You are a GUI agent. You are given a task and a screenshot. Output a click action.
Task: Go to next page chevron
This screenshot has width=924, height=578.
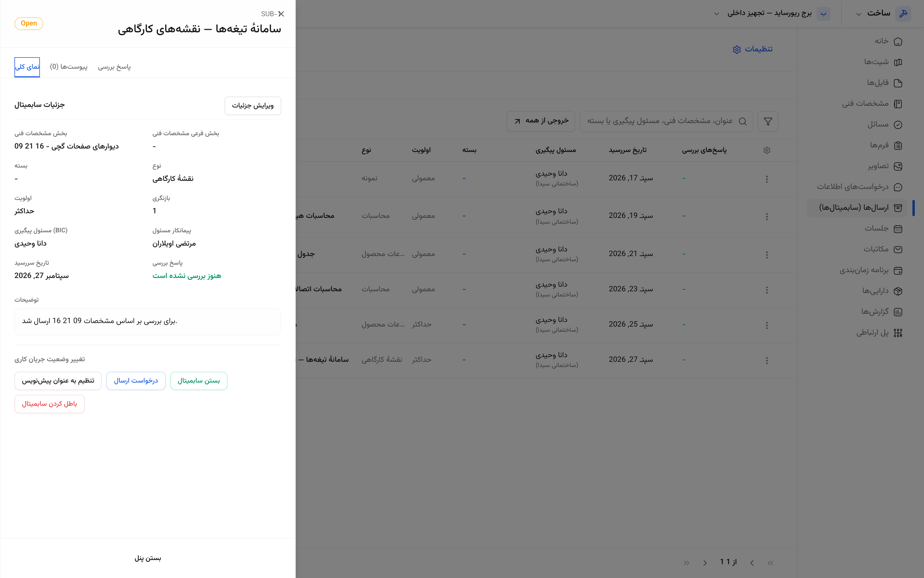click(705, 563)
